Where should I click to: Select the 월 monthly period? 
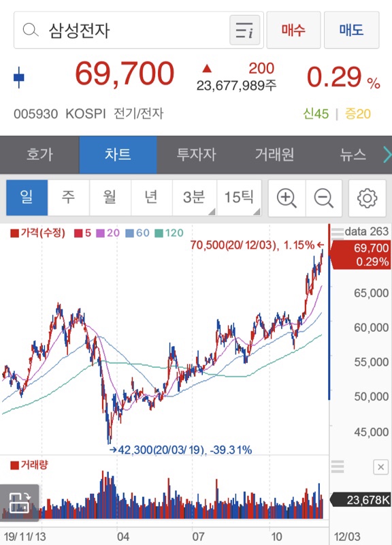click(110, 198)
